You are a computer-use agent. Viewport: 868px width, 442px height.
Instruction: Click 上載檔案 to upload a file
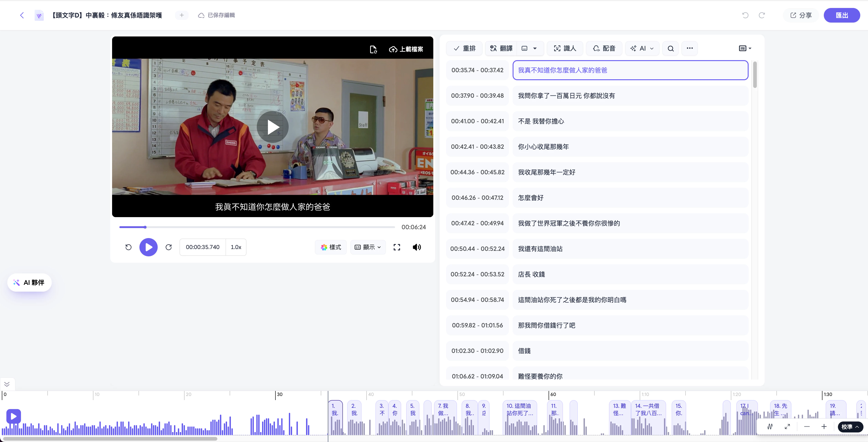click(x=406, y=49)
